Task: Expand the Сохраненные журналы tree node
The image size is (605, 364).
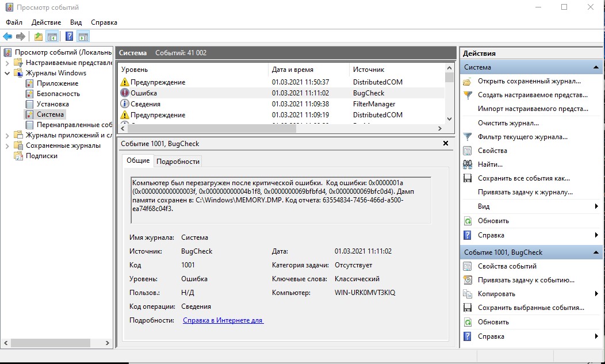Action: (x=7, y=145)
